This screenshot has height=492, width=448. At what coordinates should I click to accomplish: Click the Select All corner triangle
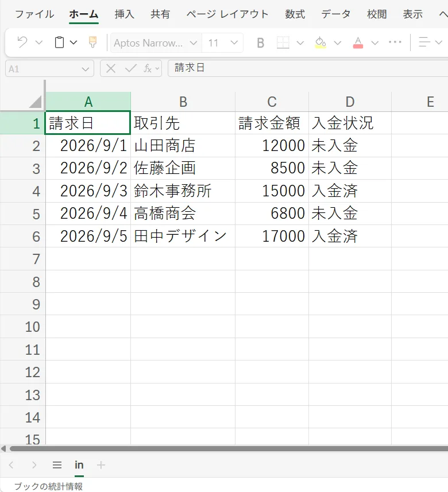(35, 102)
